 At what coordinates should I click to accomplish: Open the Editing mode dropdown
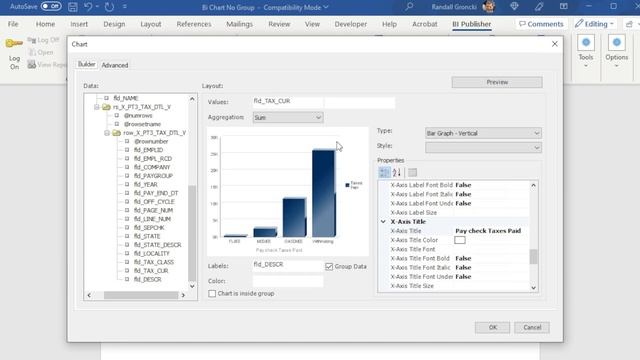(x=594, y=24)
